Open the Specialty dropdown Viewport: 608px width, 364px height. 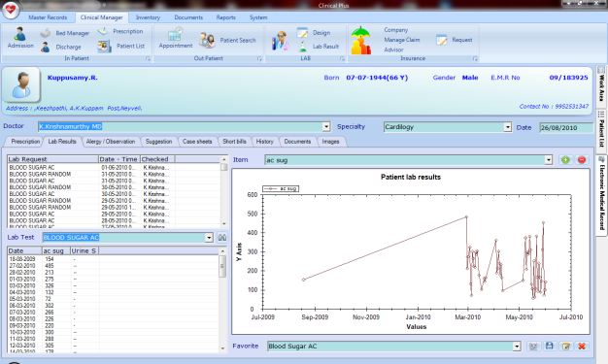coord(508,127)
